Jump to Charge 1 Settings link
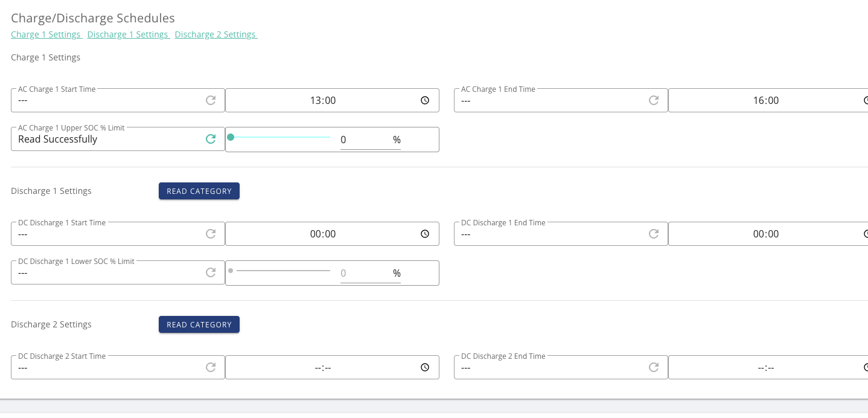The width and height of the screenshot is (868, 418). pos(46,34)
